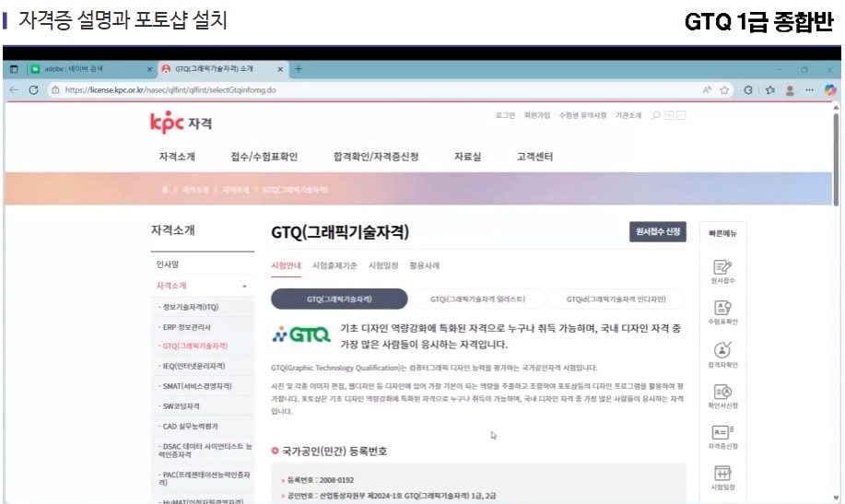The height and width of the screenshot is (504, 845).
Task: Add page to favorites star icon
Action: [724, 90]
